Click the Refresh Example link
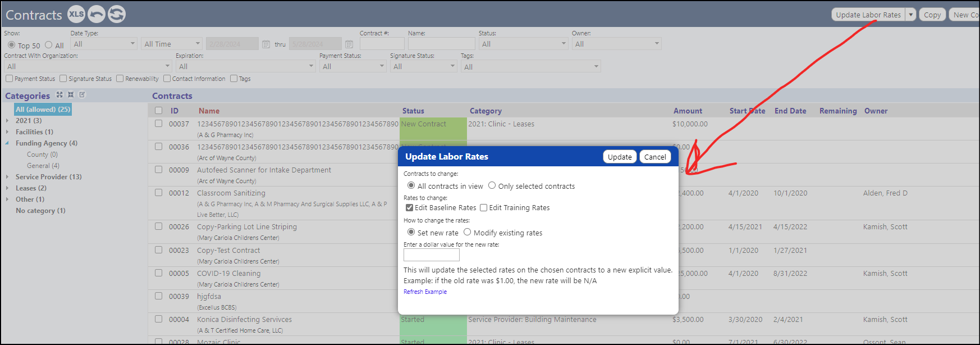Viewport: 980px width, 345px height. [x=425, y=292]
